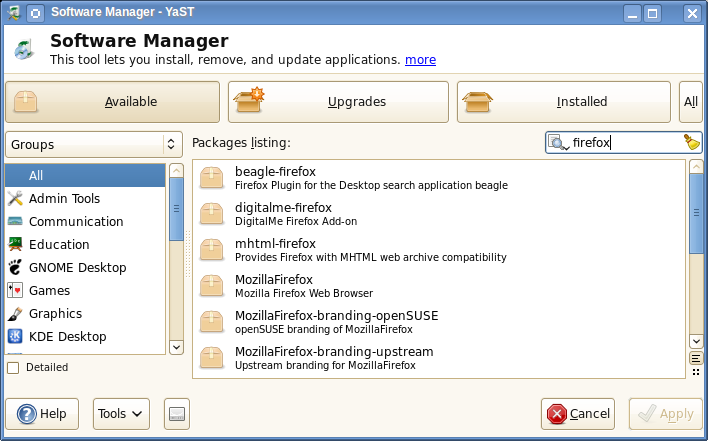This screenshot has height=441, width=708.
Task: Click the MozillaFirefox package icon
Action: coord(211,286)
